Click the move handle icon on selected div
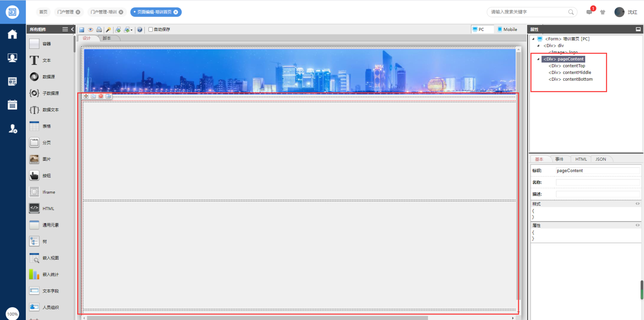This screenshot has width=644, height=320. (86, 96)
